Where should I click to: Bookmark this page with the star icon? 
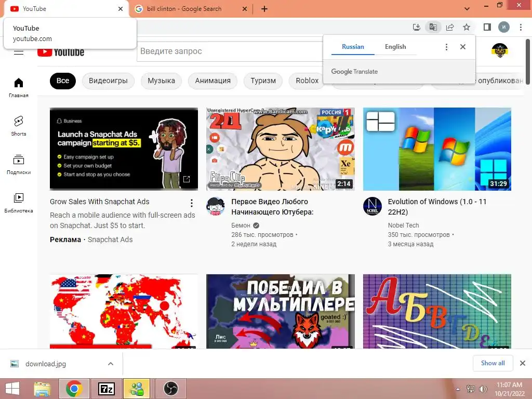[467, 27]
